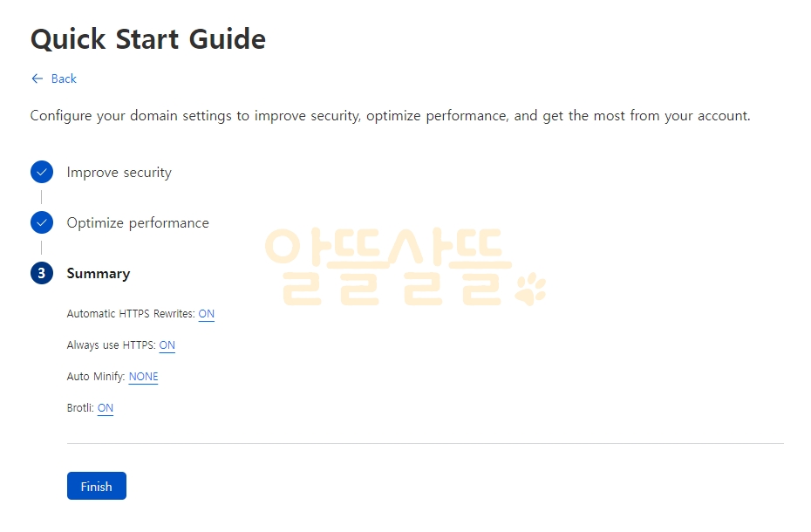Open the Always use HTTPS ON link

click(167, 345)
